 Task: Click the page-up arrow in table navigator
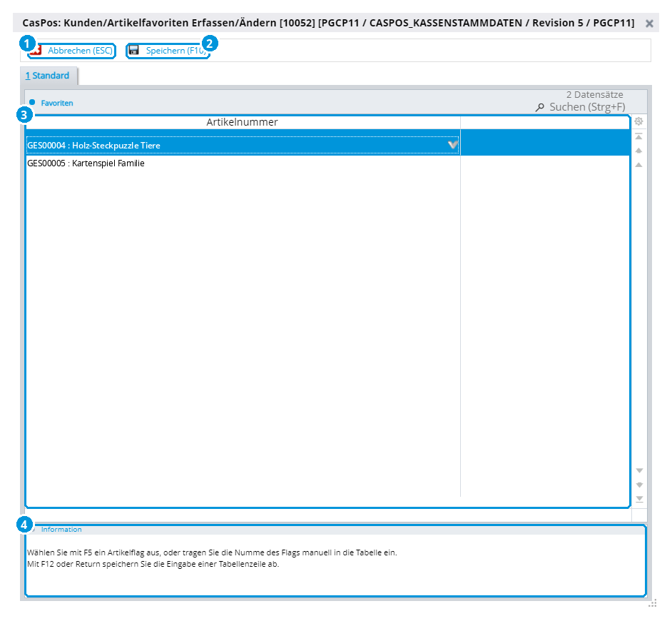638,151
